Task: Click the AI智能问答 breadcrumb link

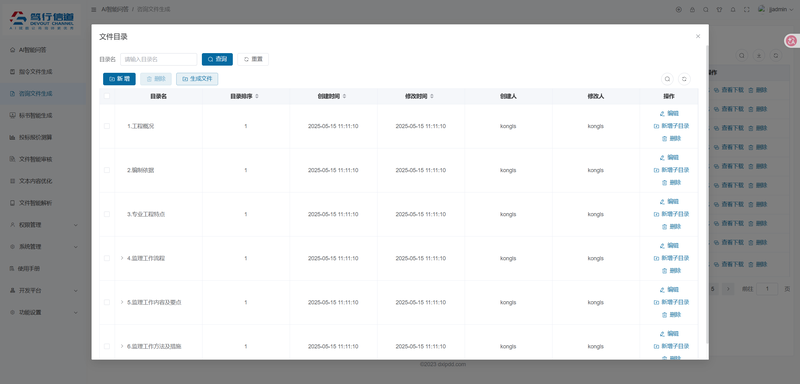Action: pos(115,9)
